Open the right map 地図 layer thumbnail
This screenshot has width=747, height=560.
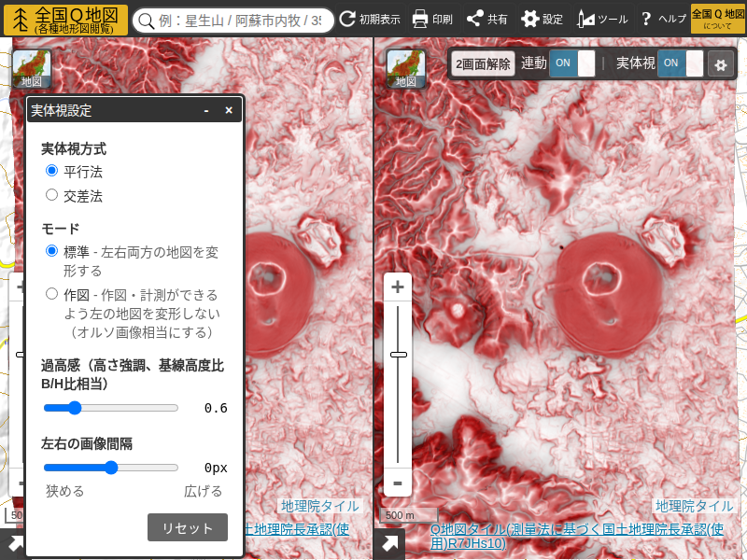point(405,68)
